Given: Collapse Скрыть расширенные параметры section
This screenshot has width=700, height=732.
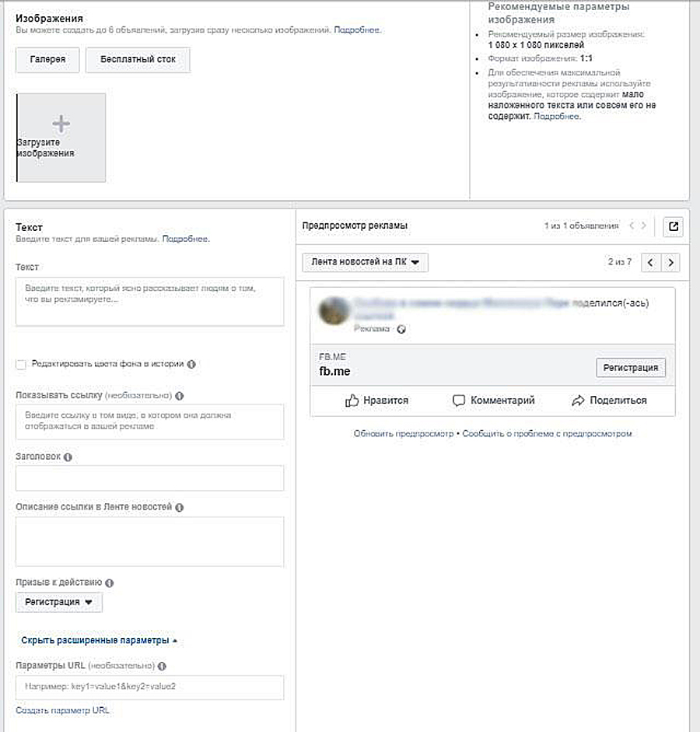Looking at the screenshot, I should [x=99, y=640].
